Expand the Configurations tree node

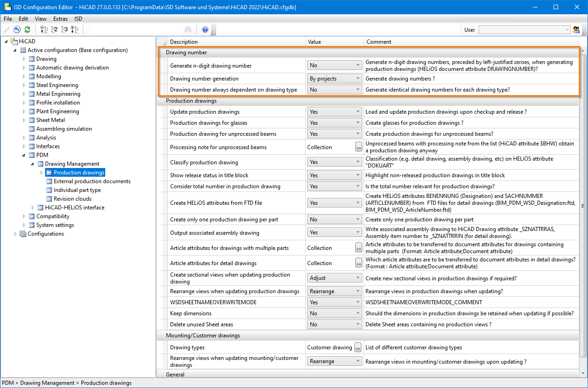click(16, 234)
